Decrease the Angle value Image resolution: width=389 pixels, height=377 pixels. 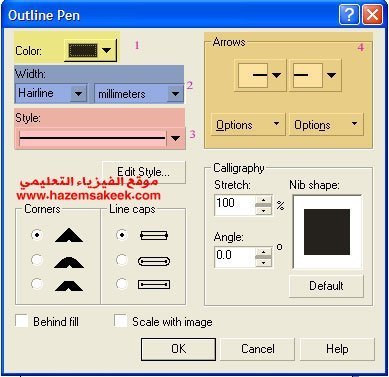pyautogui.click(x=264, y=263)
